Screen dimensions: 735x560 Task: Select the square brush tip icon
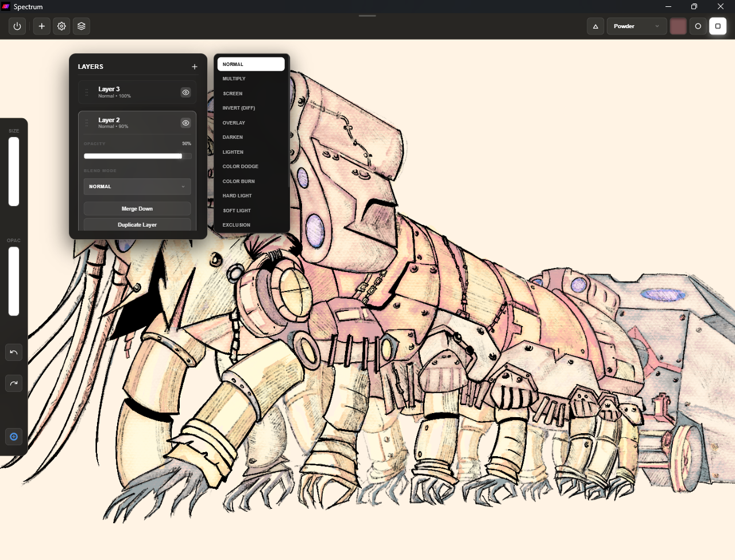point(718,26)
